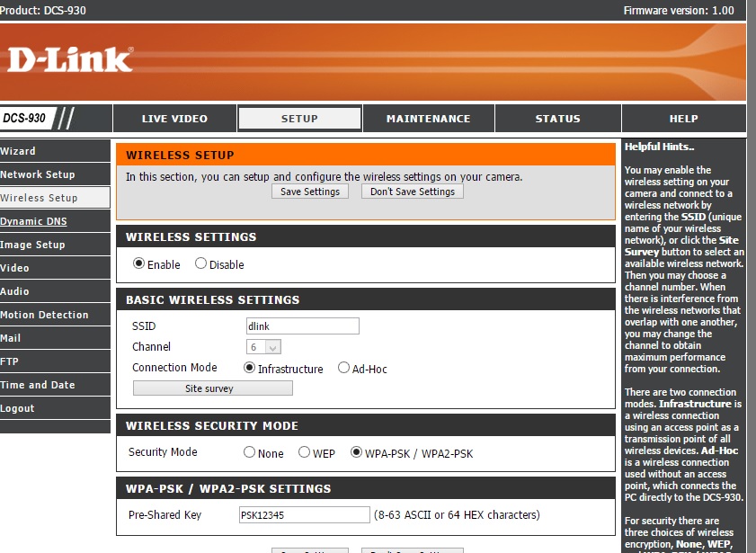Open the FTP settings page

pyautogui.click(x=55, y=361)
